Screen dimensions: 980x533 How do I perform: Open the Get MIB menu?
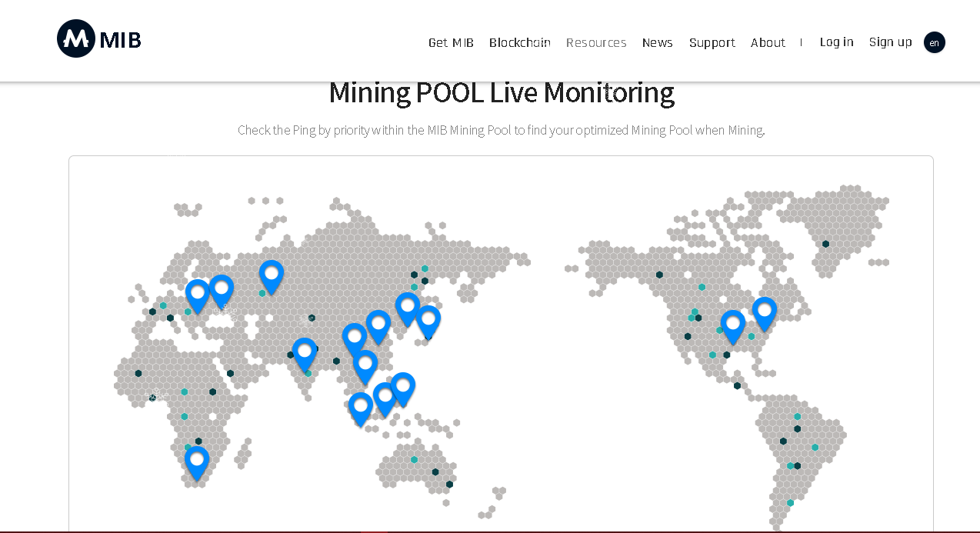451,42
